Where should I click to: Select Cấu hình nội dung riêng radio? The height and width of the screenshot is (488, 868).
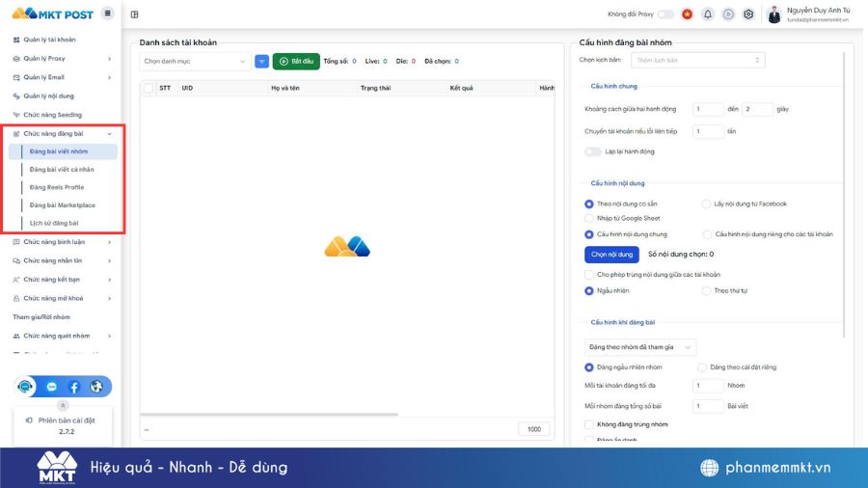[707, 234]
